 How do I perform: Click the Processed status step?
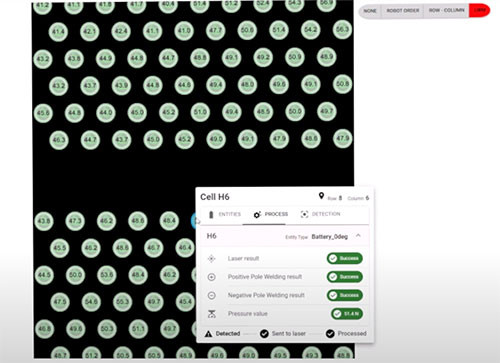point(346,334)
